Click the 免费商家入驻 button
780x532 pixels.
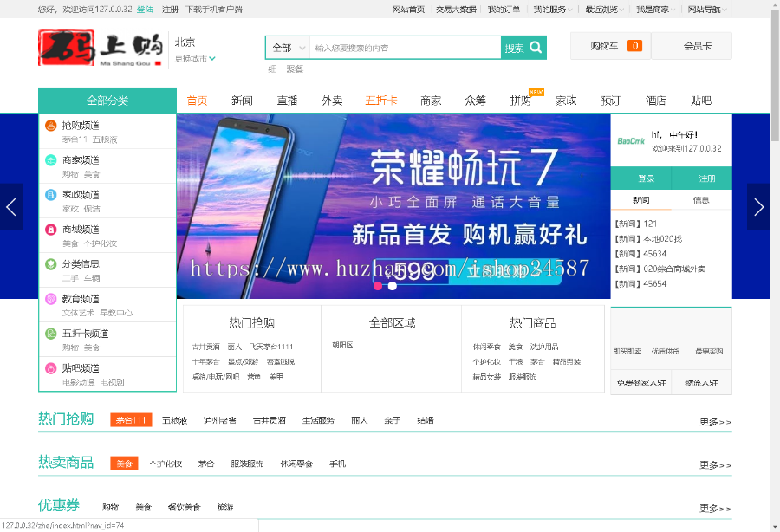coord(640,383)
